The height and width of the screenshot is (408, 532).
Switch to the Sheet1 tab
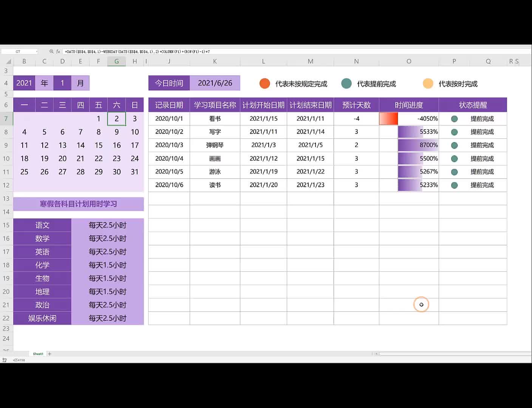[38, 354]
